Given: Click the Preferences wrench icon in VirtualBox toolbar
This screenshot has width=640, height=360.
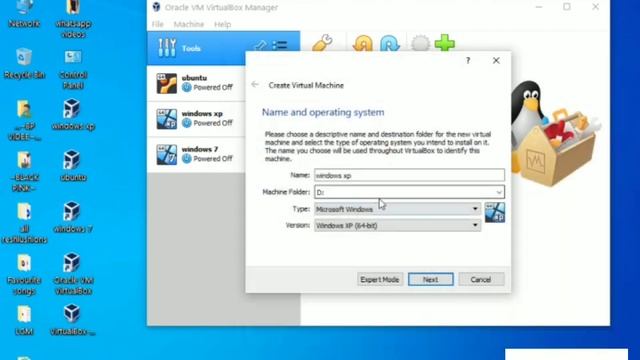Looking at the screenshot, I should tap(322, 43).
